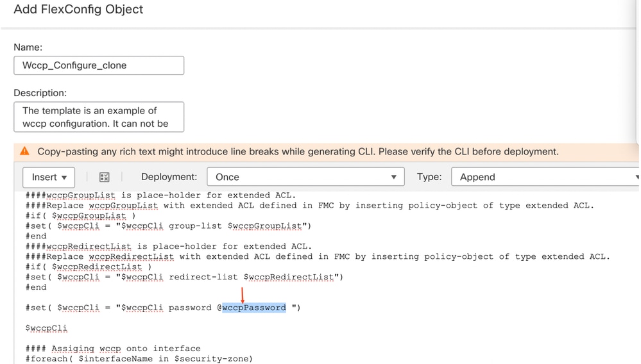The height and width of the screenshot is (364, 641).
Task: Click the '####Replace wccpRedirectList with extended ACL' line
Action: click(318, 257)
